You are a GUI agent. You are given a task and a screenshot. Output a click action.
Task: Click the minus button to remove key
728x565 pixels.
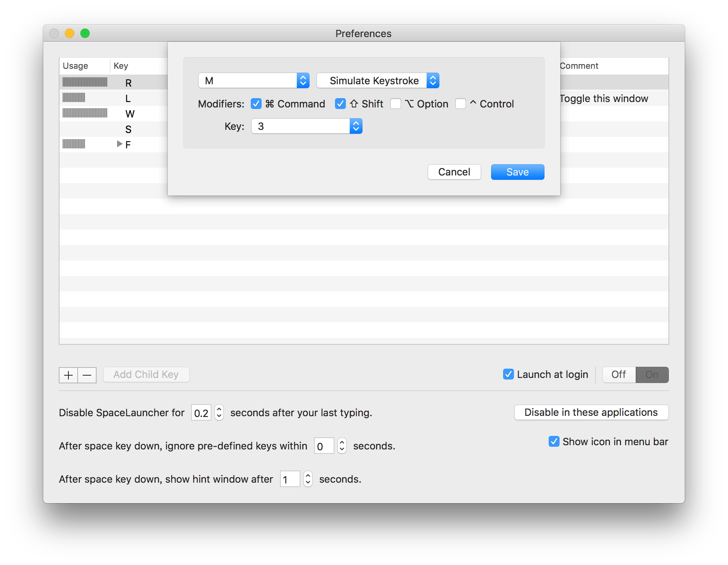tap(87, 375)
